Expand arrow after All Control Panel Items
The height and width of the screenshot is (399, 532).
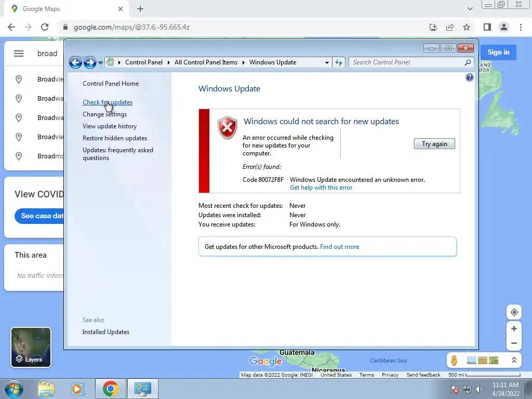[243, 62]
